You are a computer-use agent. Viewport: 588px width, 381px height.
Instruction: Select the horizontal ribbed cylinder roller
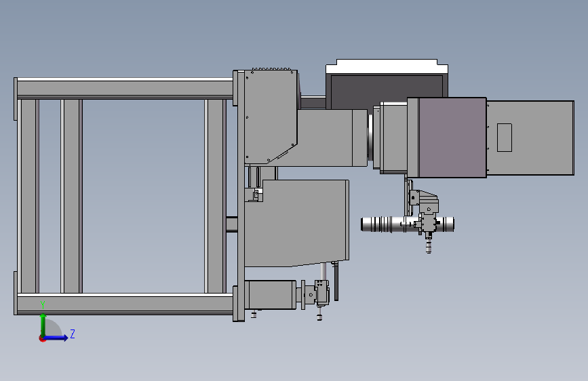coord(407,224)
